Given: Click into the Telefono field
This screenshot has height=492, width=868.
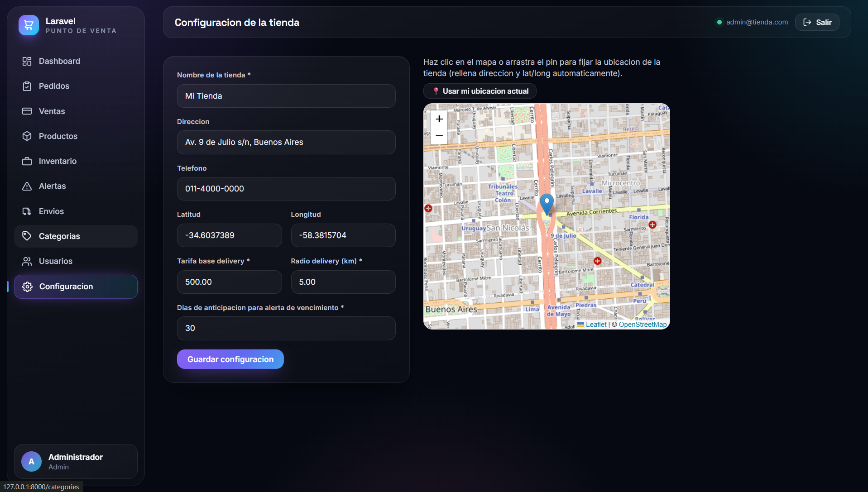Looking at the screenshot, I should point(286,189).
